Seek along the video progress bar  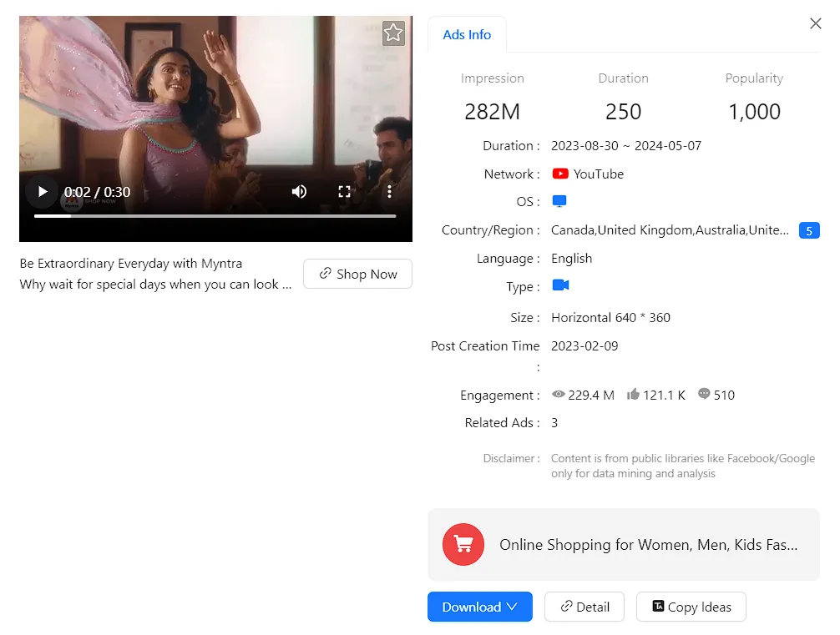(x=215, y=216)
